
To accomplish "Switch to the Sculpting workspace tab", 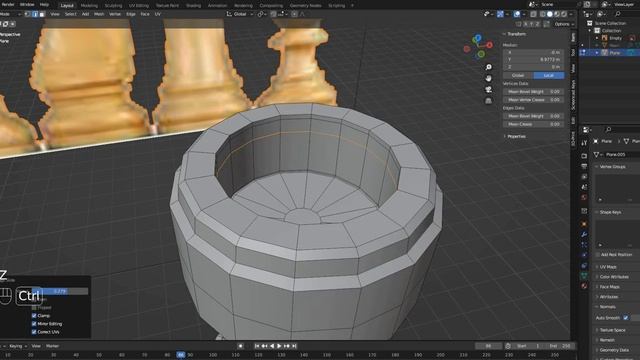I will [113, 6].
